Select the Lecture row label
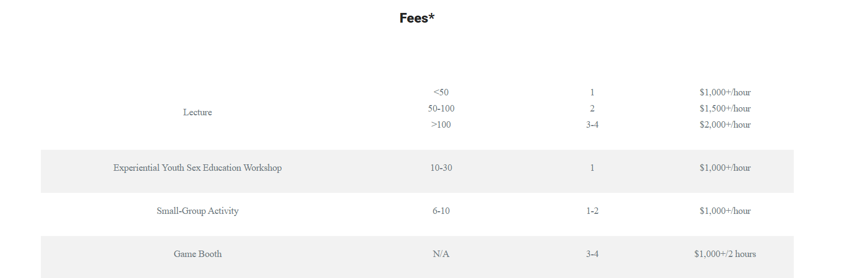The image size is (868, 278). tap(197, 112)
